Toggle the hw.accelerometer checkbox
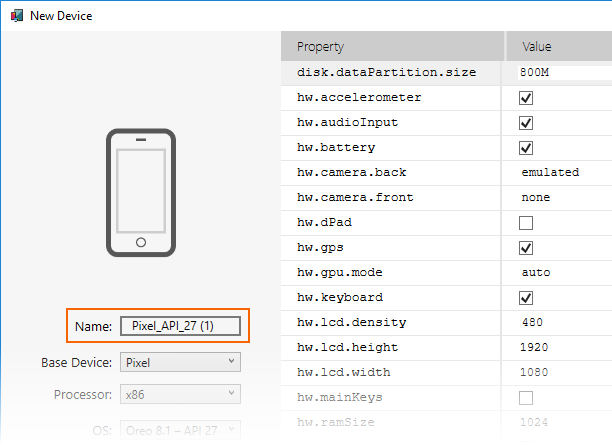This screenshot has width=612, height=445. (526, 98)
